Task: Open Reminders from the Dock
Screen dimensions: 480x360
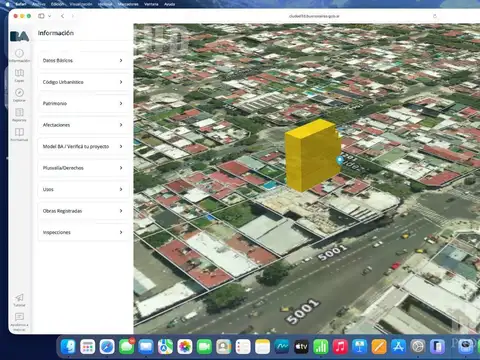Action: click(243, 347)
